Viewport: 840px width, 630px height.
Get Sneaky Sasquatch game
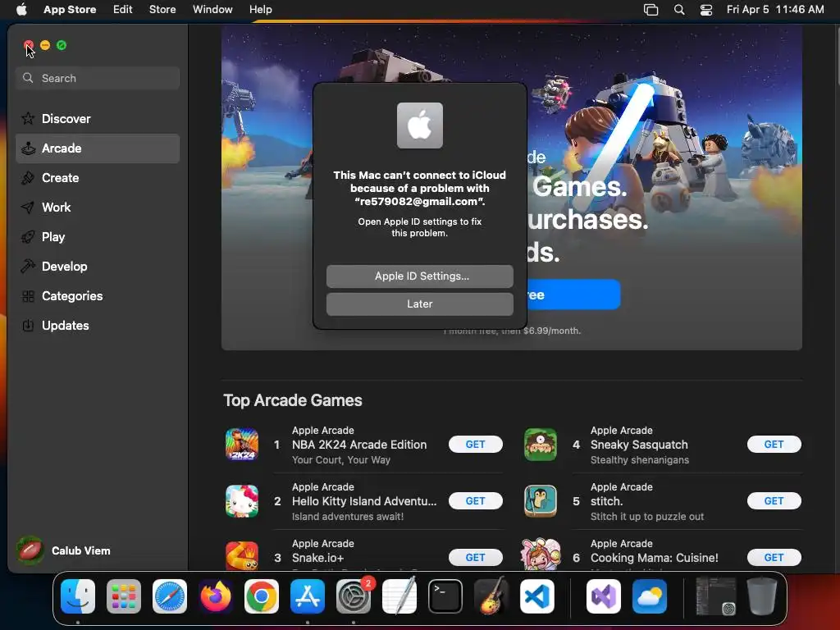click(x=774, y=444)
